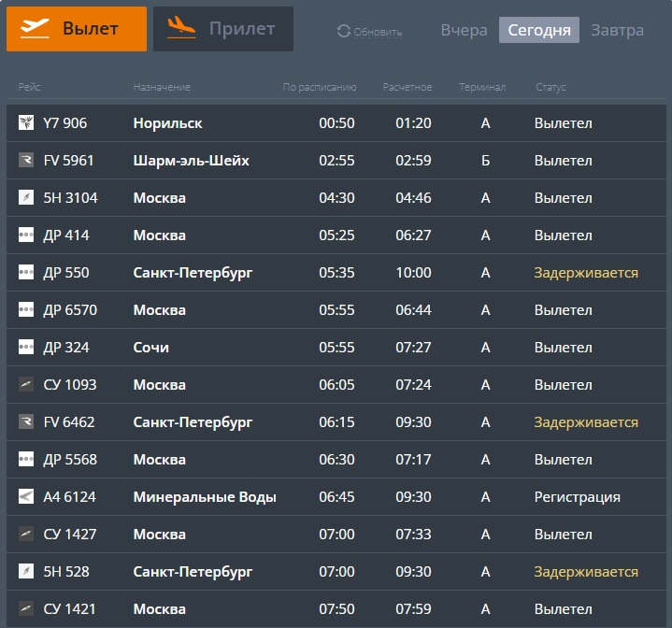The width and height of the screenshot is (672, 628).
Task: Click Задерживается status of flight 5H 528
Action: pyautogui.click(x=586, y=571)
